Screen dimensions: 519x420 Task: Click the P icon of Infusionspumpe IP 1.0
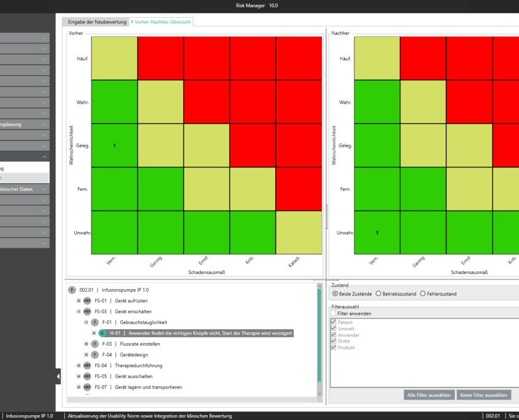[x=72, y=290]
